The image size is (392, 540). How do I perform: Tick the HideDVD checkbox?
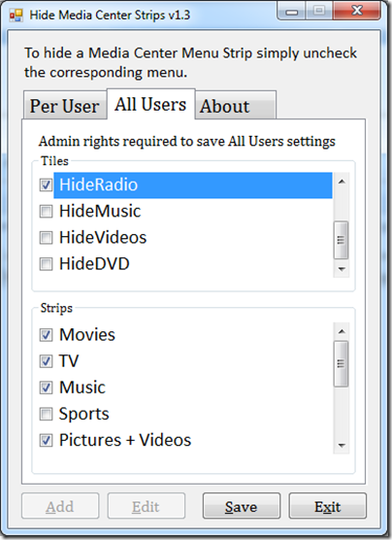point(47,264)
